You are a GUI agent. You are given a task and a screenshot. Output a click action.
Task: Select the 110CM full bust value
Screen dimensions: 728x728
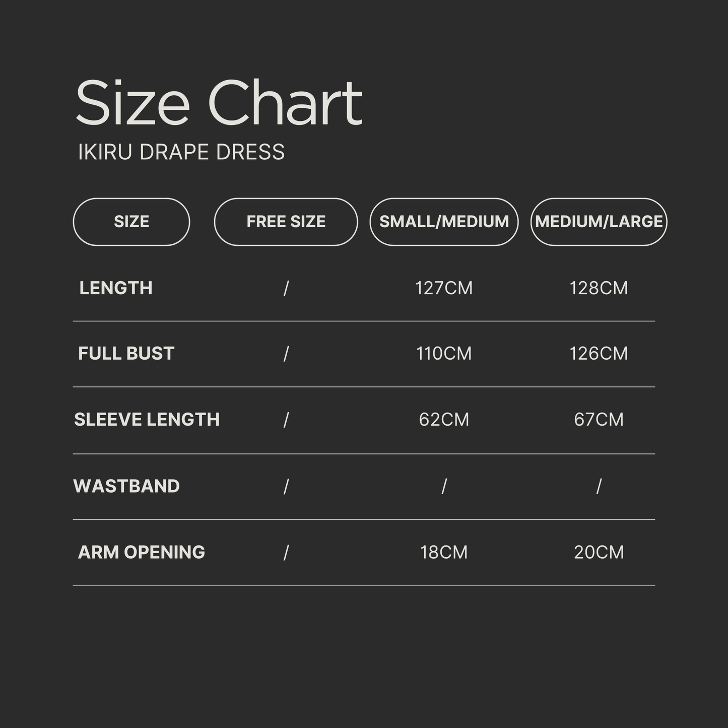(444, 354)
